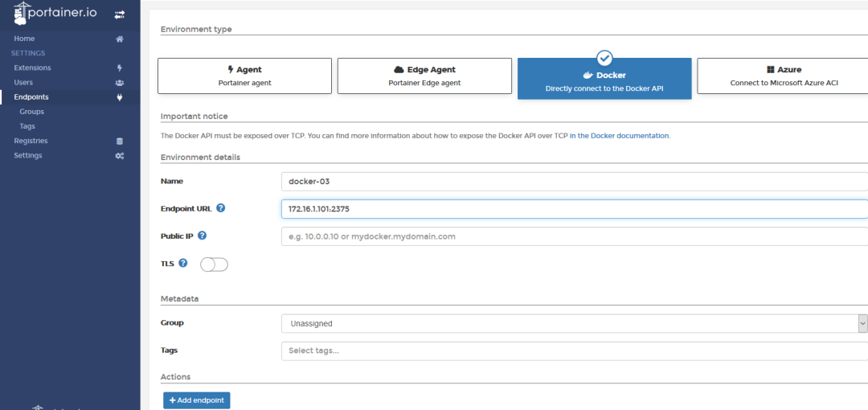Click the Add endpoint button

tap(197, 400)
